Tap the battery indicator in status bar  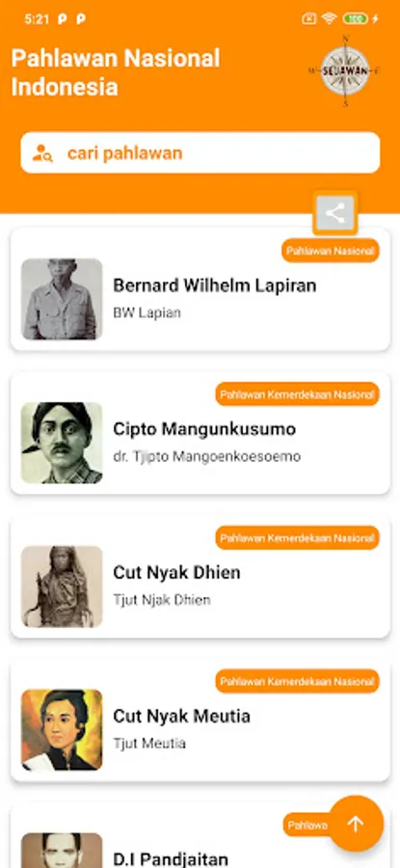coord(356,19)
